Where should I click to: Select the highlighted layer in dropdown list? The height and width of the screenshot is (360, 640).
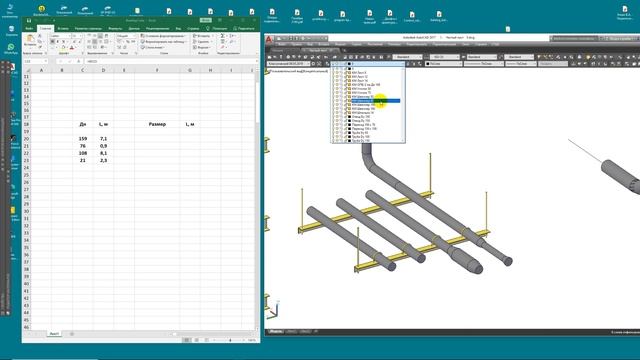(x=376, y=101)
